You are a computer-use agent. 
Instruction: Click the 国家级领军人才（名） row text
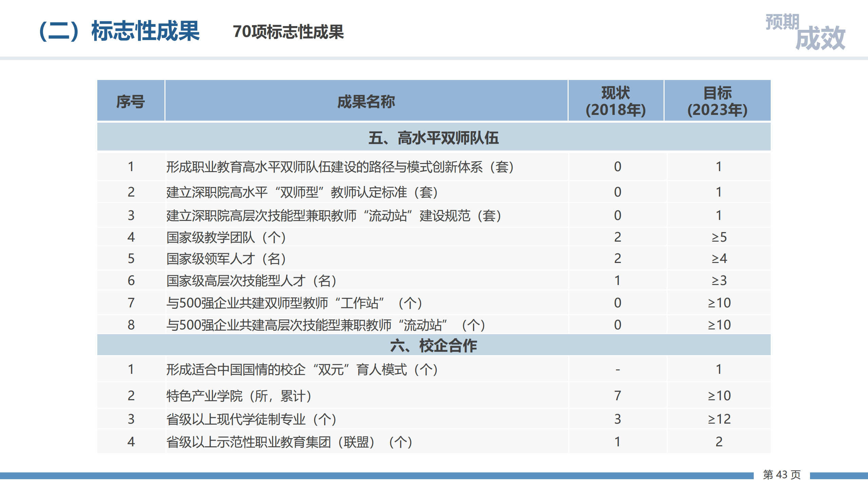pyautogui.click(x=226, y=259)
